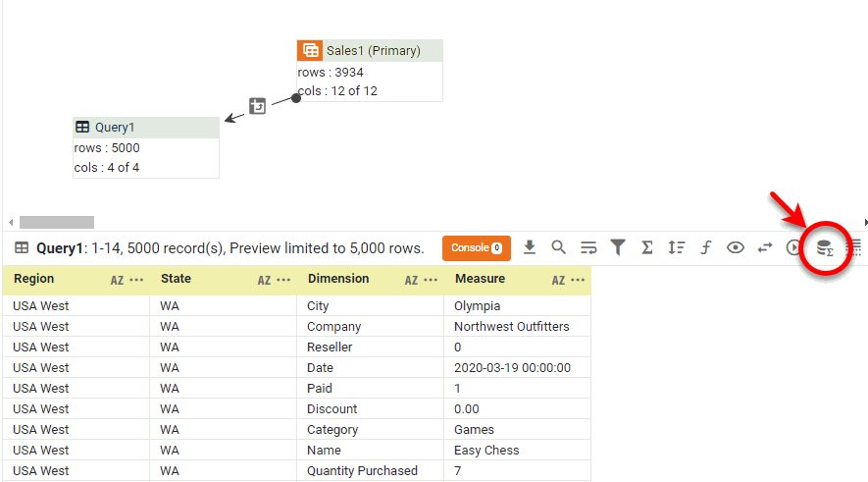Open the Console panel
Image resolution: width=868 pixels, height=482 pixels.
point(477,248)
